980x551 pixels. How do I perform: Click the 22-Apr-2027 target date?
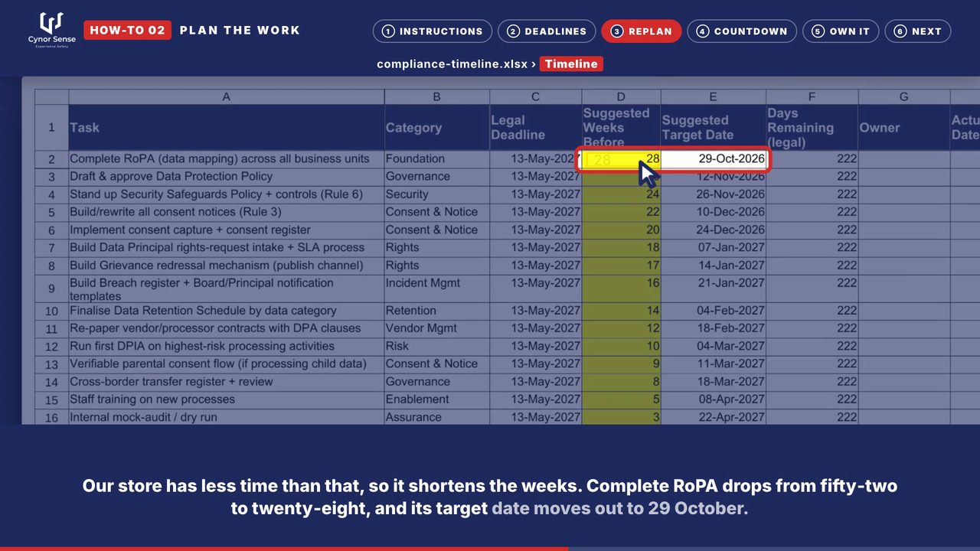click(713, 417)
